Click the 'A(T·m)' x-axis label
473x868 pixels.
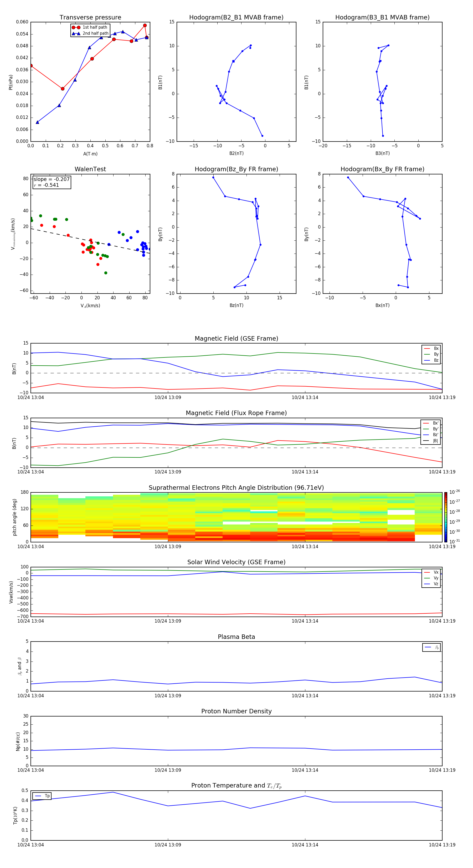pos(90,154)
